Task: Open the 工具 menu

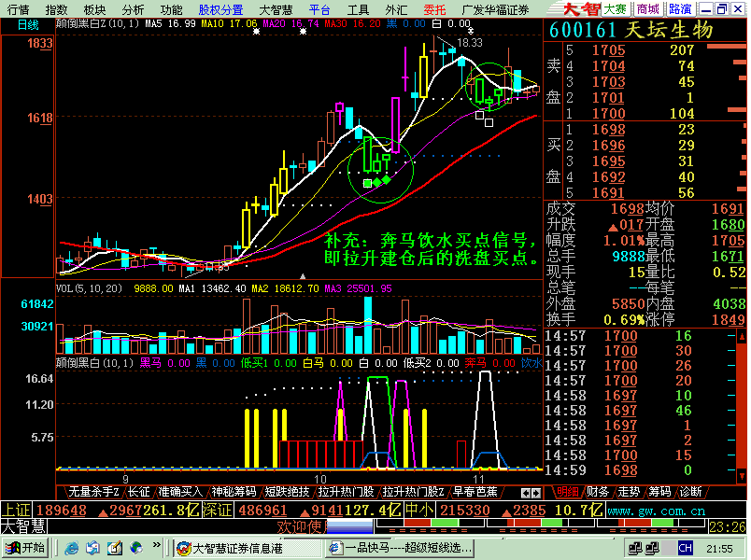Action: pos(358,9)
